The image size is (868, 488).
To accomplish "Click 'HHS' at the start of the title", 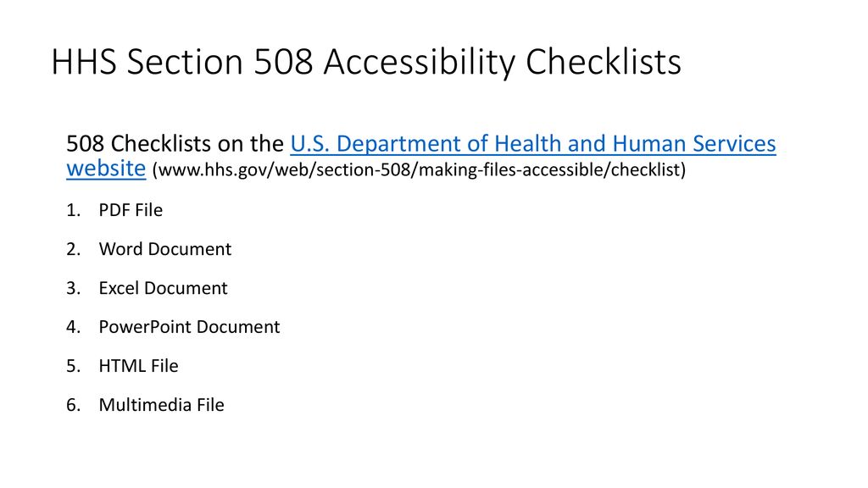I will pyautogui.click(x=84, y=61).
